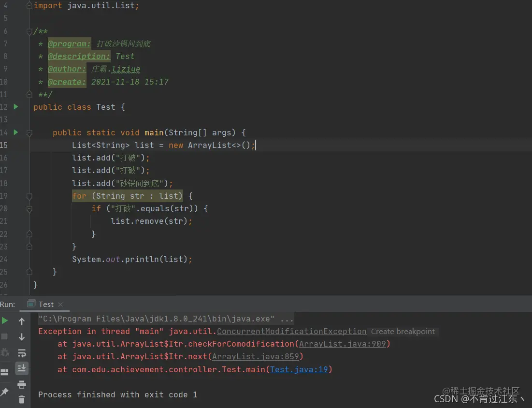Click the Stop process square icon
This screenshot has height=408, width=532.
point(4,336)
